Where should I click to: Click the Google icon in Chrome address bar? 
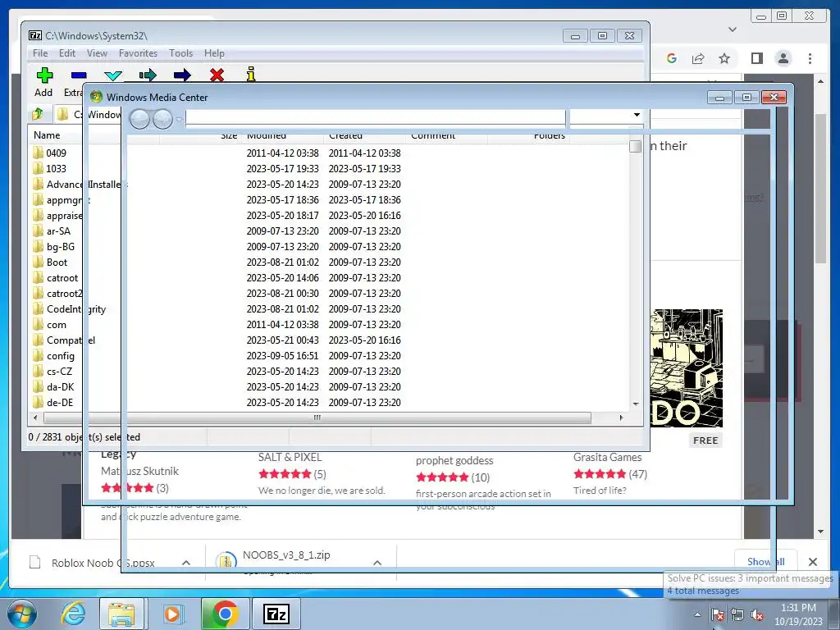[671, 58]
